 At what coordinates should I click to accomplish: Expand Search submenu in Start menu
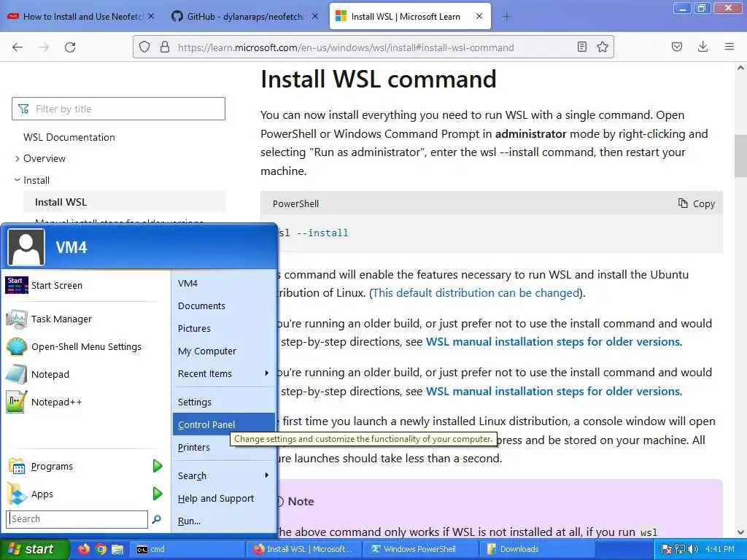(x=223, y=475)
